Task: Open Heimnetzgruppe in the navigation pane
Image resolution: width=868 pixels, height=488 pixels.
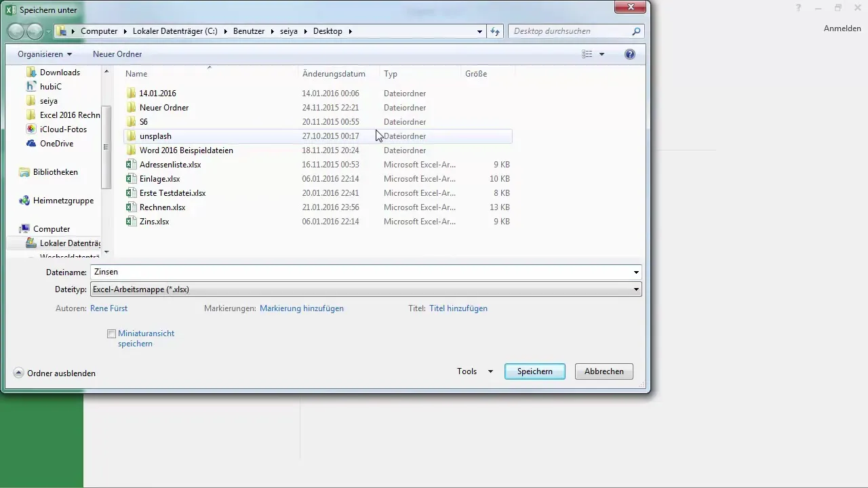Action: (63, 201)
